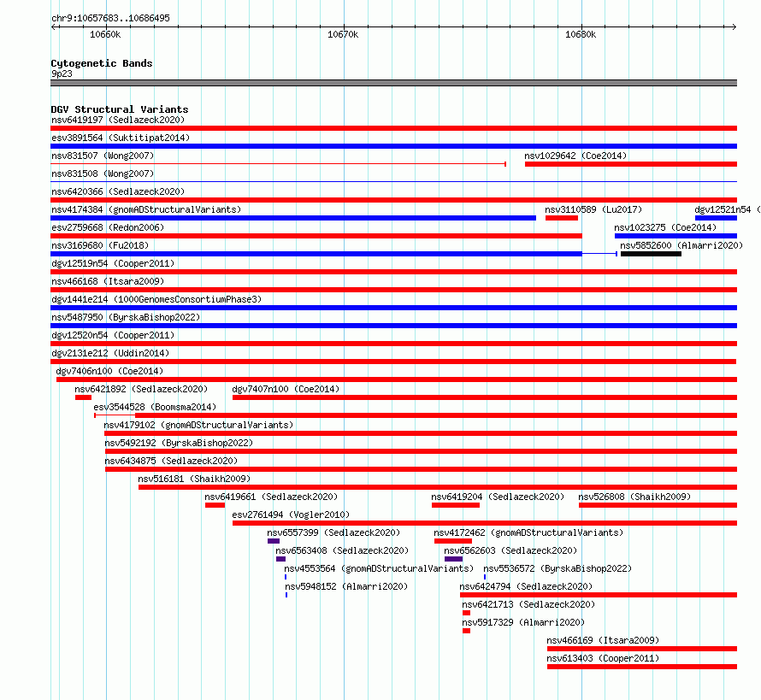This screenshot has height=700, width=761.
Task: Click nsv6424794 (Sedlazeck2020) label
Action: click(x=526, y=586)
